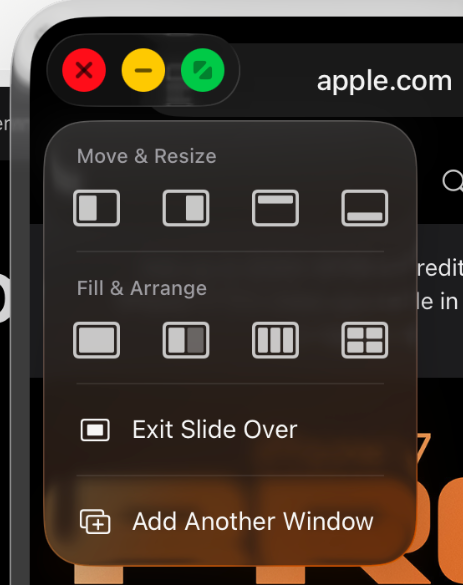463x585 pixels.
Task: Click the Add Another Window plus icon
Action: (x=95, y=522)
